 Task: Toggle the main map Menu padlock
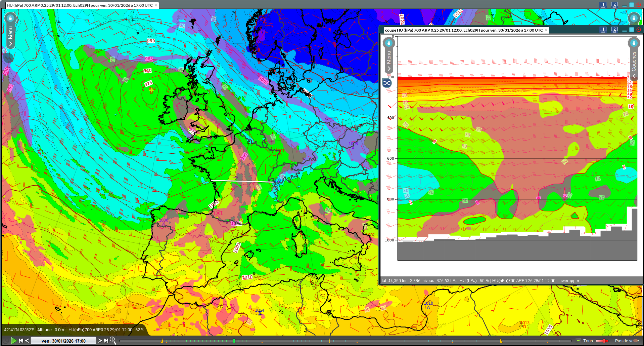click(x=10, y=18)
